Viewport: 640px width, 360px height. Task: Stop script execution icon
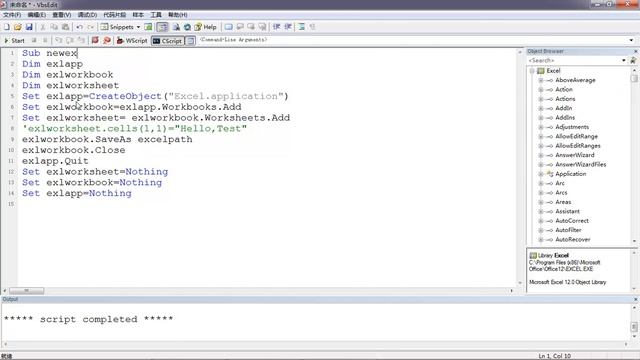point(45,40)
